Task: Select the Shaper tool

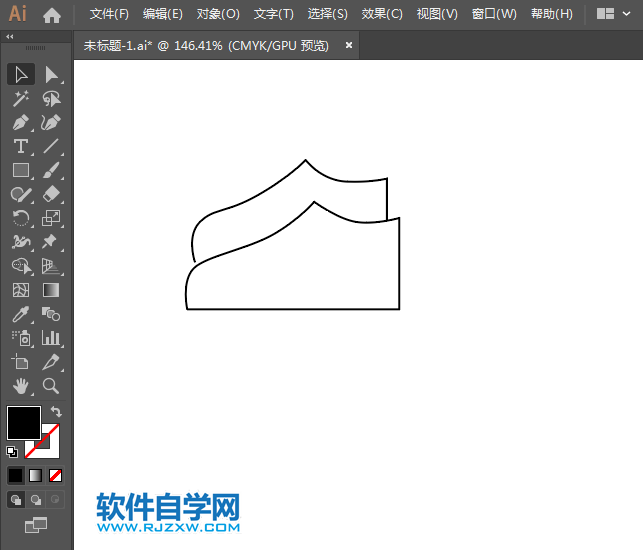Action: [21, 194]
